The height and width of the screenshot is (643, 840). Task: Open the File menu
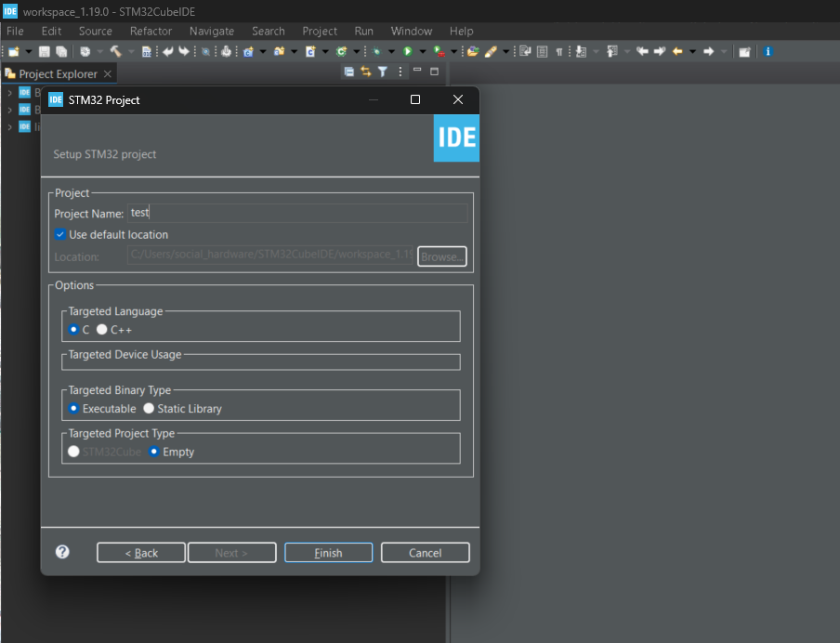[15, 31]
